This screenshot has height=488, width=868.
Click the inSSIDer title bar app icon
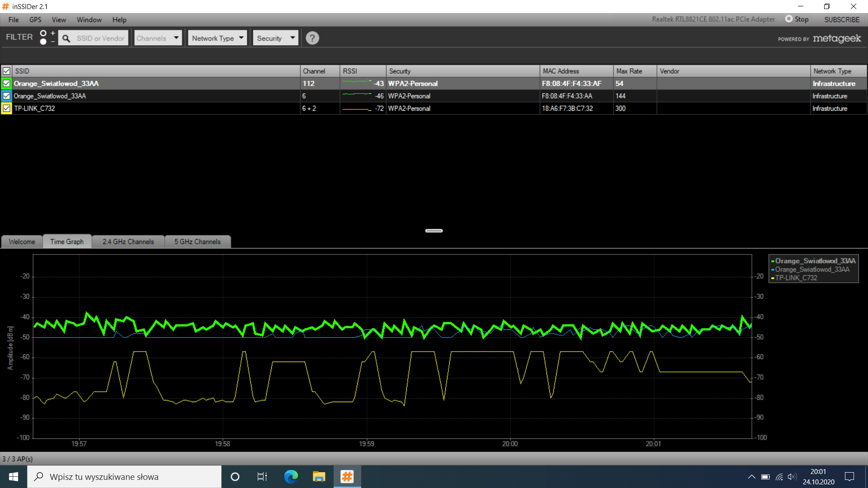5,6
